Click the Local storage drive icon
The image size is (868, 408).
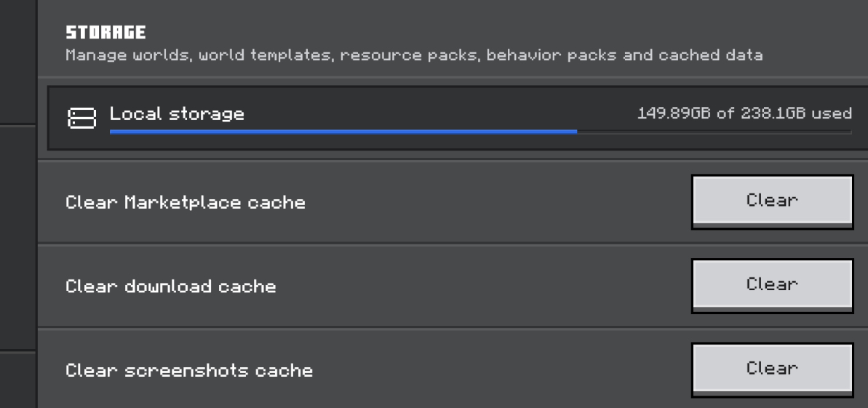click(82, 117)
